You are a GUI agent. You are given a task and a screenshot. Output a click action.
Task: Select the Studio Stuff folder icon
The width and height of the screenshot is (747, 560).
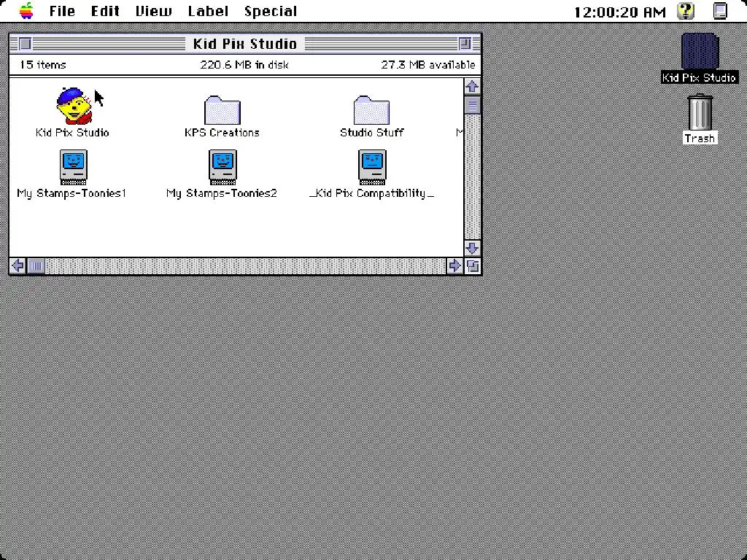coord(371,110)
